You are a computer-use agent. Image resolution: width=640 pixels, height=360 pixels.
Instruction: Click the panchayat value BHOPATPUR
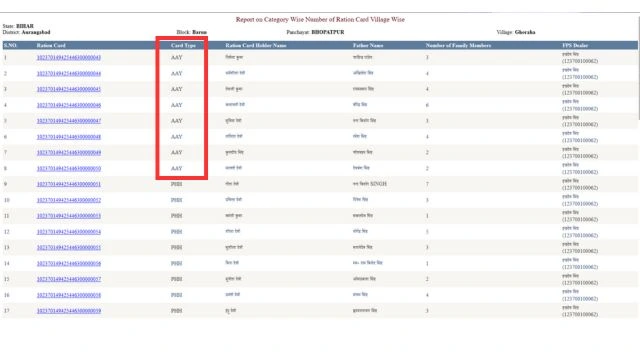point(328,32)
